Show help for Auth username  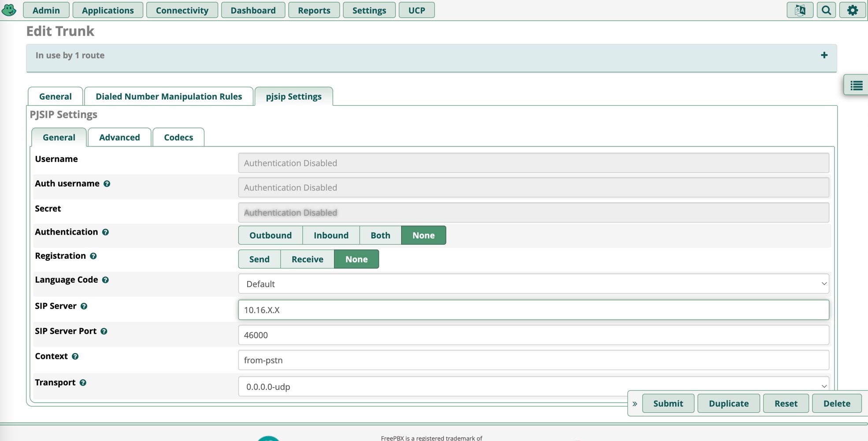[107, 184]
